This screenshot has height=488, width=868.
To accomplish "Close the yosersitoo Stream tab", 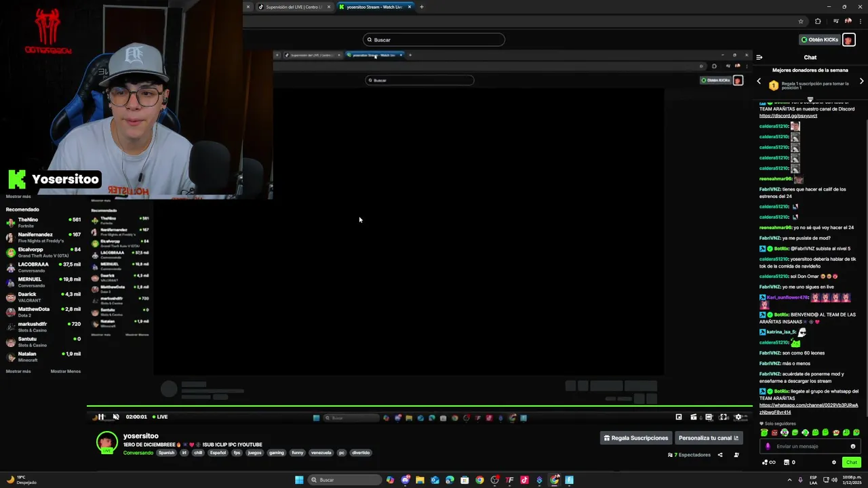I will (409, 7).
